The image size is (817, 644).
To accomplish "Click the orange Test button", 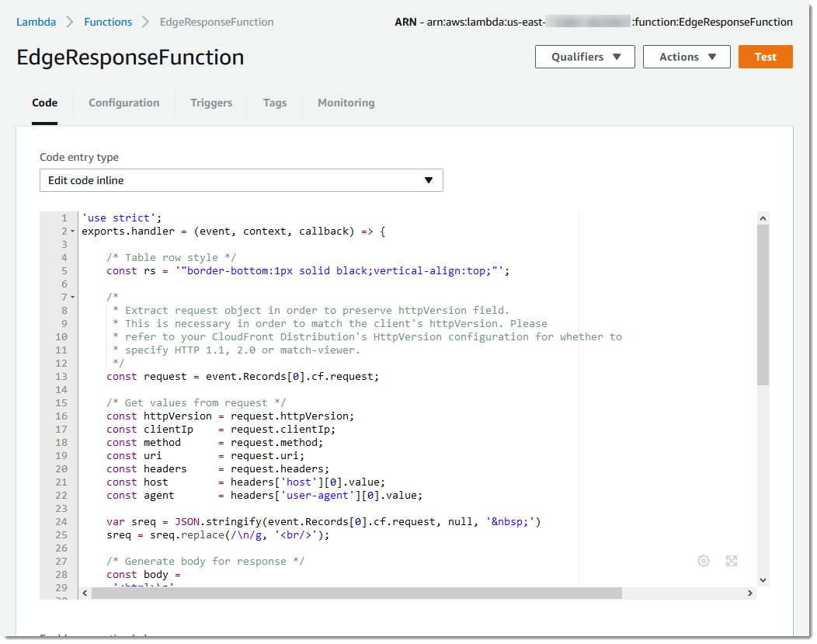I will (x=766, y=57).
